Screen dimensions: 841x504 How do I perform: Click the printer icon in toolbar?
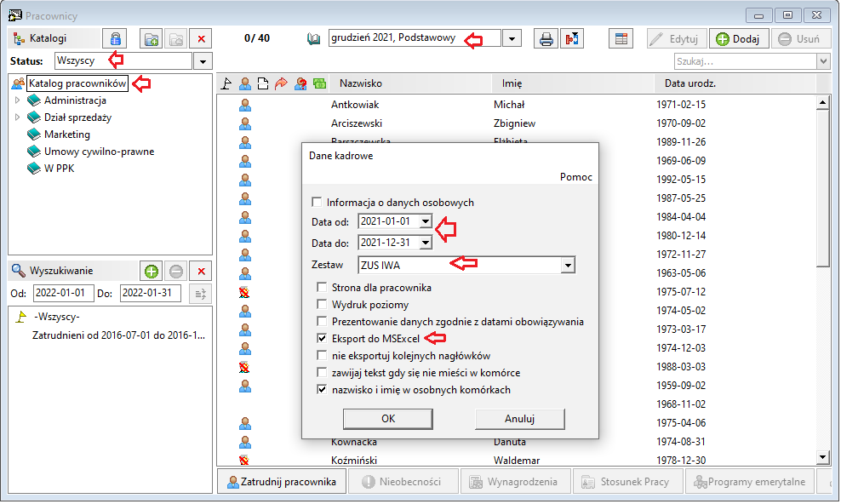coord(546,38)
